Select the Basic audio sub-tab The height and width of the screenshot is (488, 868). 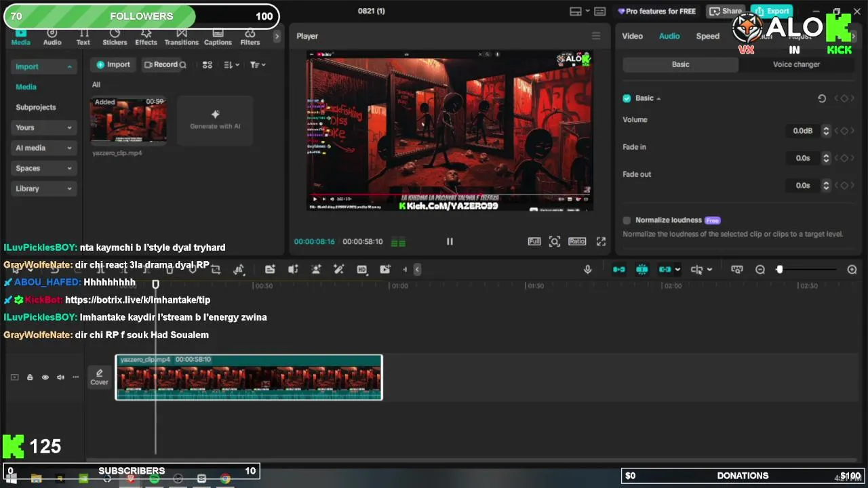click(x=680, y=64)
